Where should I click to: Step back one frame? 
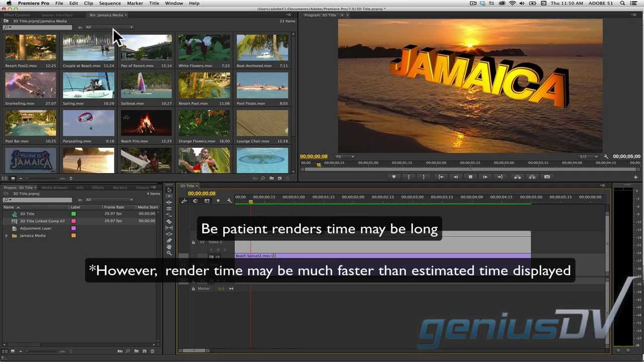point(456,177)
